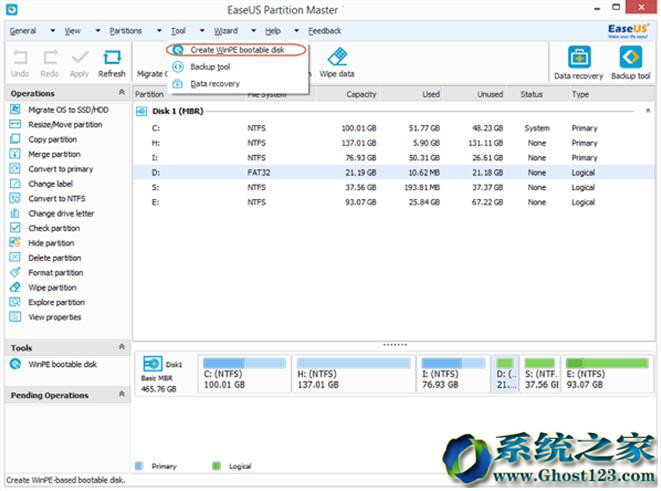Collapse the Tools panel

122,347
